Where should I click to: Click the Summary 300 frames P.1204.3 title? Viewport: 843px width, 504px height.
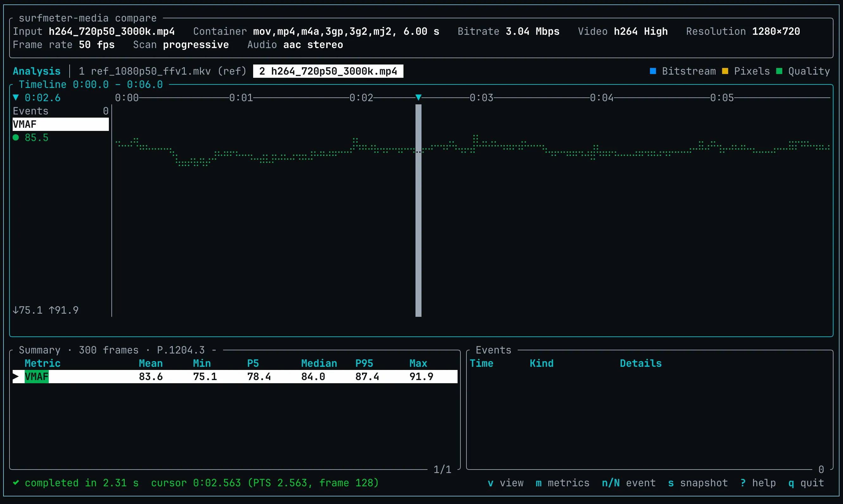tap(118, 350)
